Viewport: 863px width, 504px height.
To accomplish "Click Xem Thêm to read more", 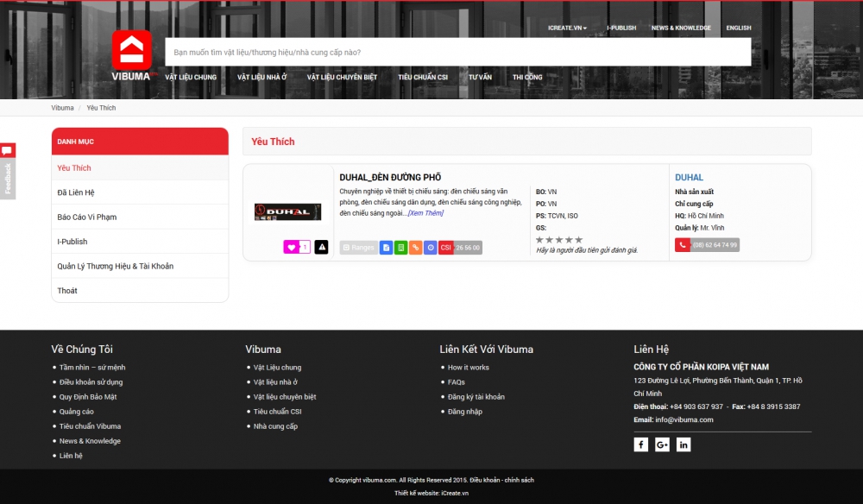I will 425,213.
